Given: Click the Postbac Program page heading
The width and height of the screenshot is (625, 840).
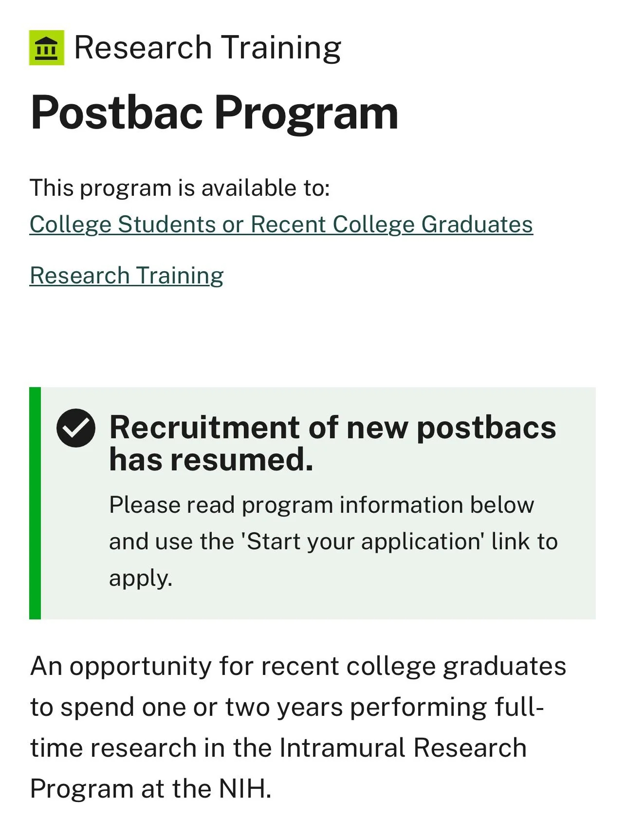Looking at the screenshot, I should coord(214,113).
